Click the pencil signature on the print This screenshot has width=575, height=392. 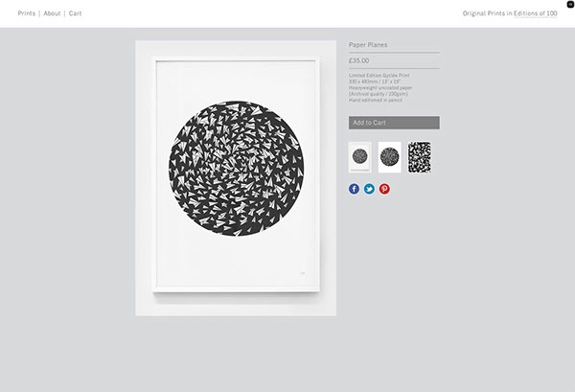point(303,273)
